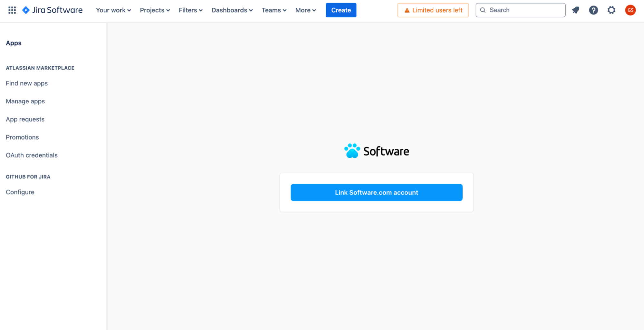
Task: Expand the Projects dropdown
Action: point(155,10)
